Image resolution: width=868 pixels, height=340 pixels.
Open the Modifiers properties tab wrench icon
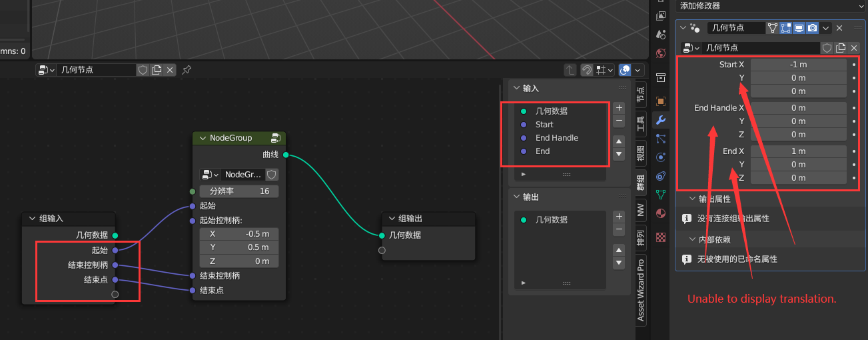tap(661, 120)
